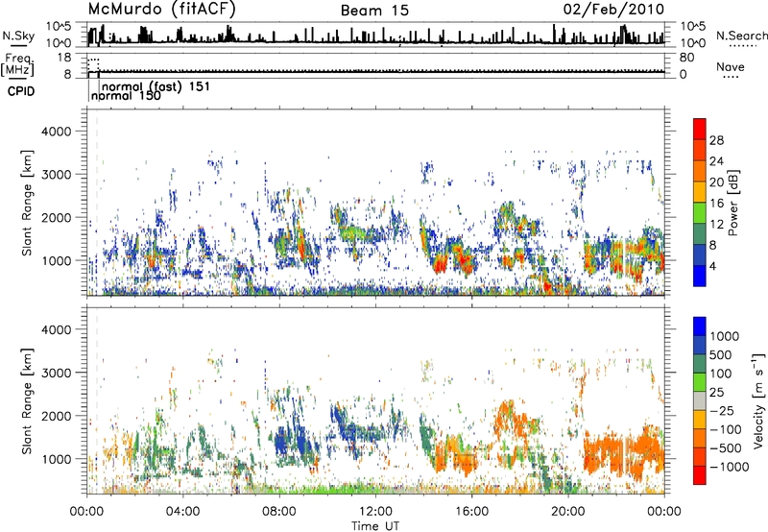This screenshot has width=768, height=532.
Task: Click the "20:00" time tick label
Action: point(567,512)
